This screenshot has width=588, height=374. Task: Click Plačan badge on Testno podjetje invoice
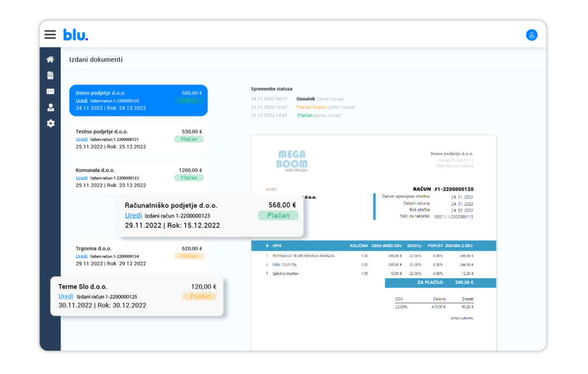coord(188,139)
